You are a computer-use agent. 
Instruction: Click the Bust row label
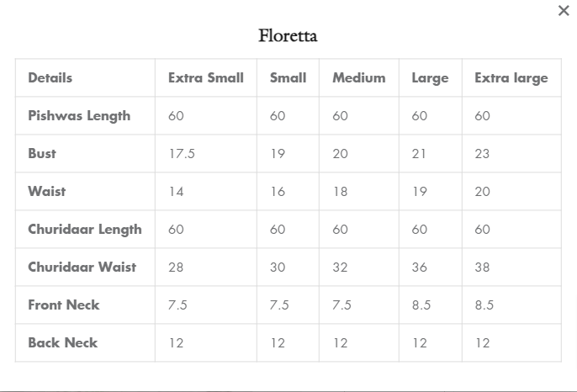(x=42, y=153)
